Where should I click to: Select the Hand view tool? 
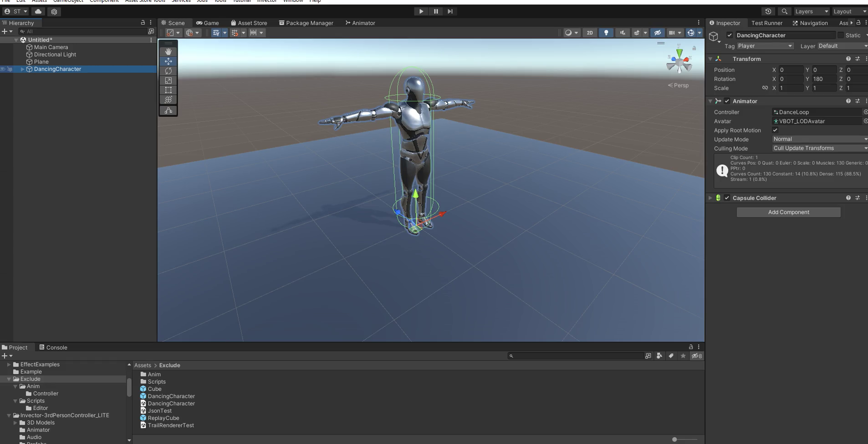(168, 51)
